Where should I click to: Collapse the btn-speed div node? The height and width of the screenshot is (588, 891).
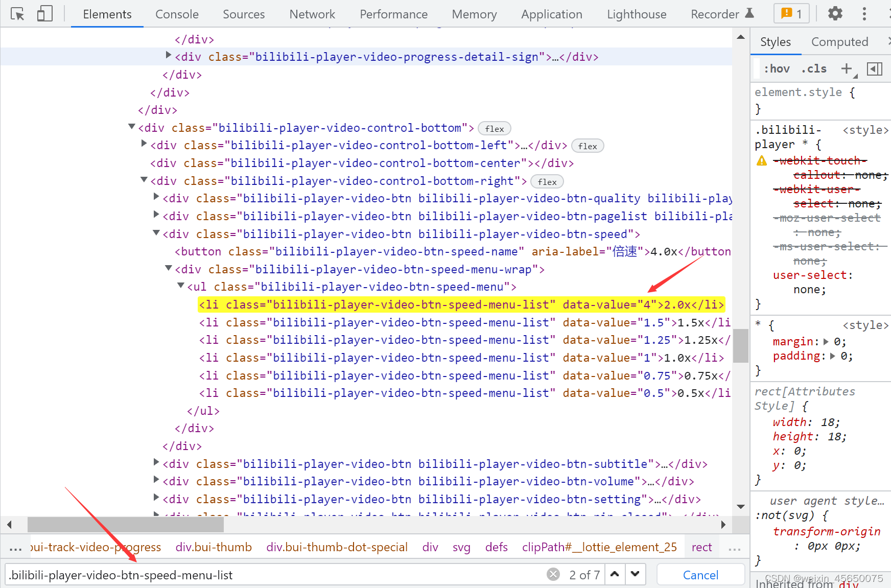tap(156, 232)
